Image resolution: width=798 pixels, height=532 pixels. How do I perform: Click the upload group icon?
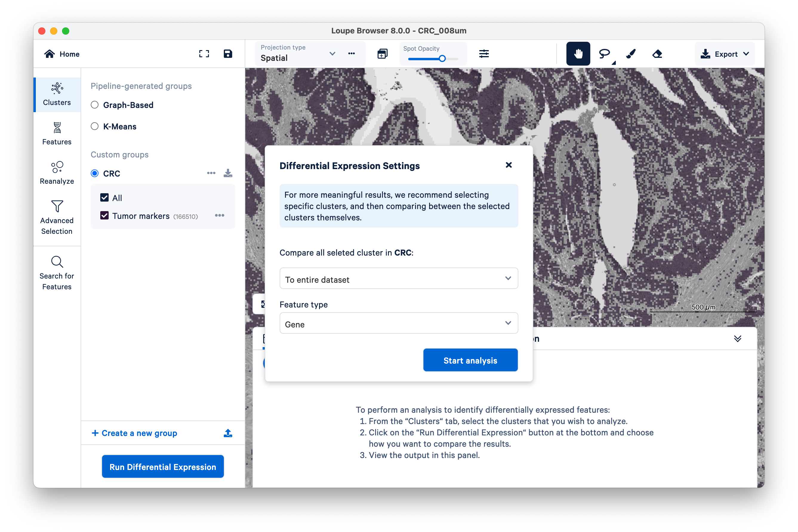(228, 433)
